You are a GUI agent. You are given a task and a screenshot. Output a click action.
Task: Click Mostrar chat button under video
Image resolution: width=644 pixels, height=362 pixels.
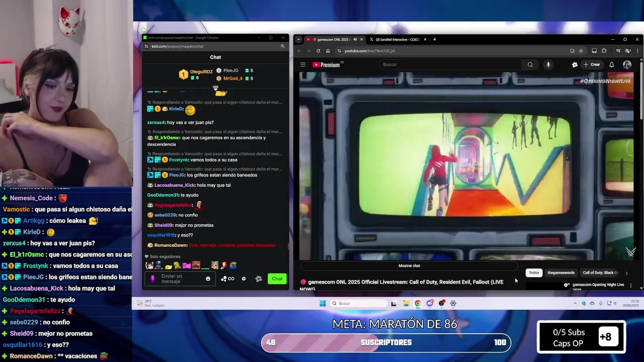click(409, 265)
